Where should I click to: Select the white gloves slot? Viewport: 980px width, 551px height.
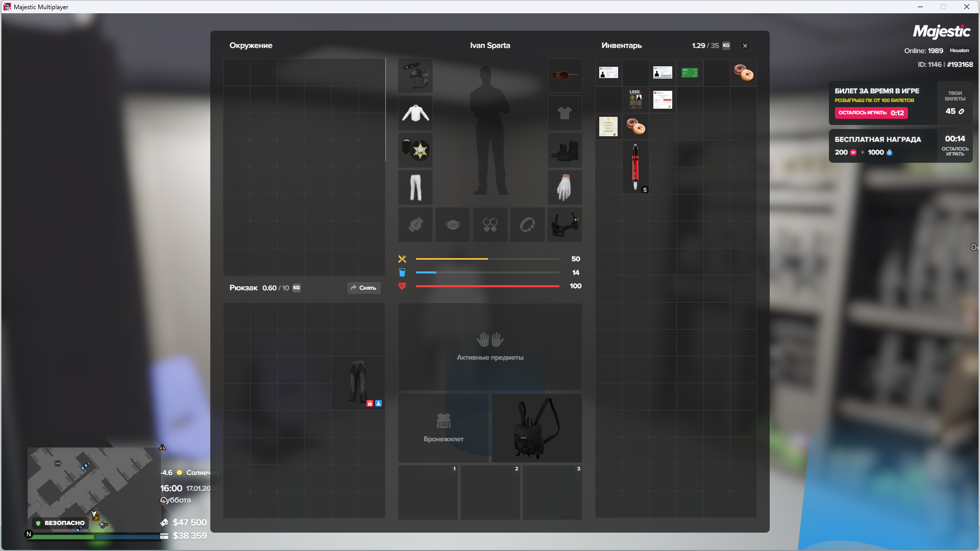point(565,187)
